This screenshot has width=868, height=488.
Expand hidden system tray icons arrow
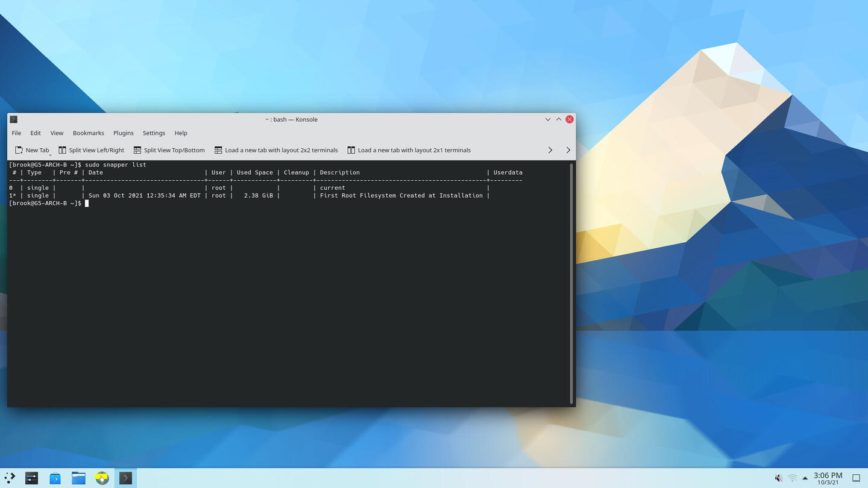(x=804, y=478)
